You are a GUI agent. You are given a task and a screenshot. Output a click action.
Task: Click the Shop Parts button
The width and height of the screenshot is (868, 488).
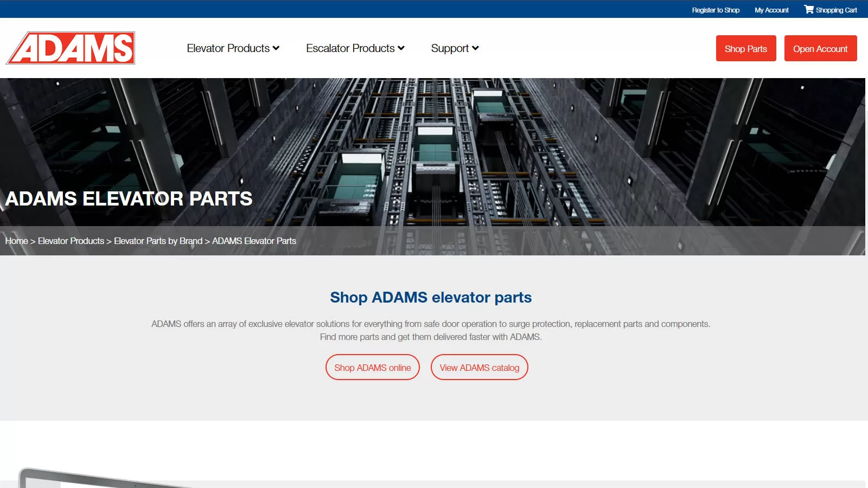(x=746, y=48)
